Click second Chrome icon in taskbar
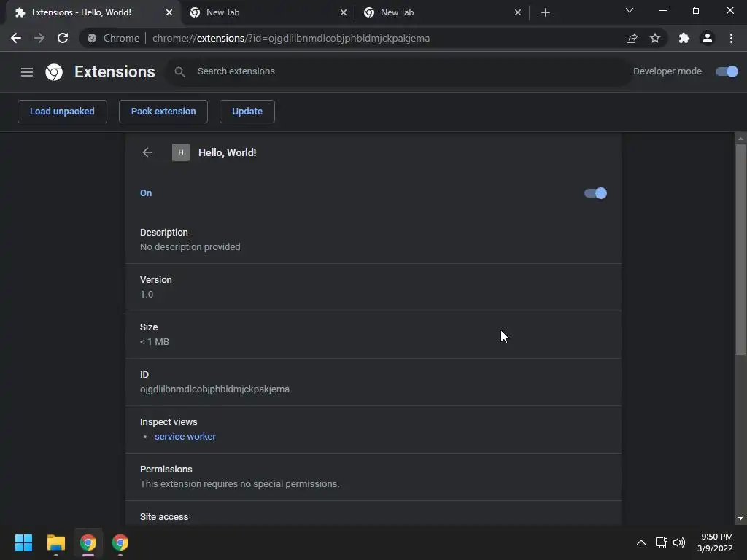Image resolution: width=747 pixels, height=560 pixels. 120,542
